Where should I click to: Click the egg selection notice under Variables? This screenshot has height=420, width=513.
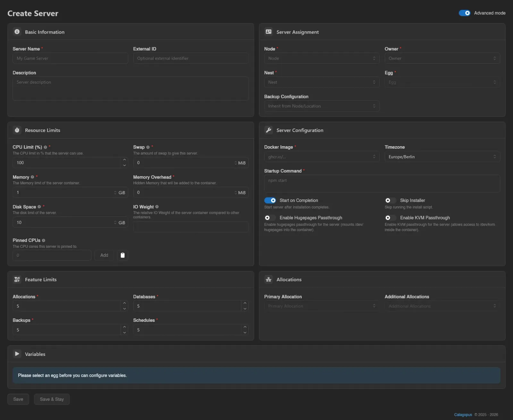(x=256, y=375)
